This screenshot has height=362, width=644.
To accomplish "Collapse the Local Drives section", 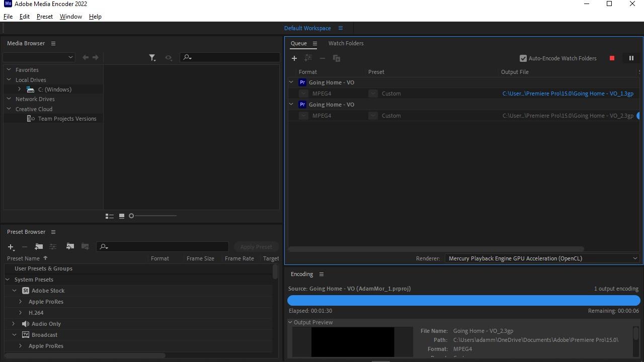I will point(9,79).
